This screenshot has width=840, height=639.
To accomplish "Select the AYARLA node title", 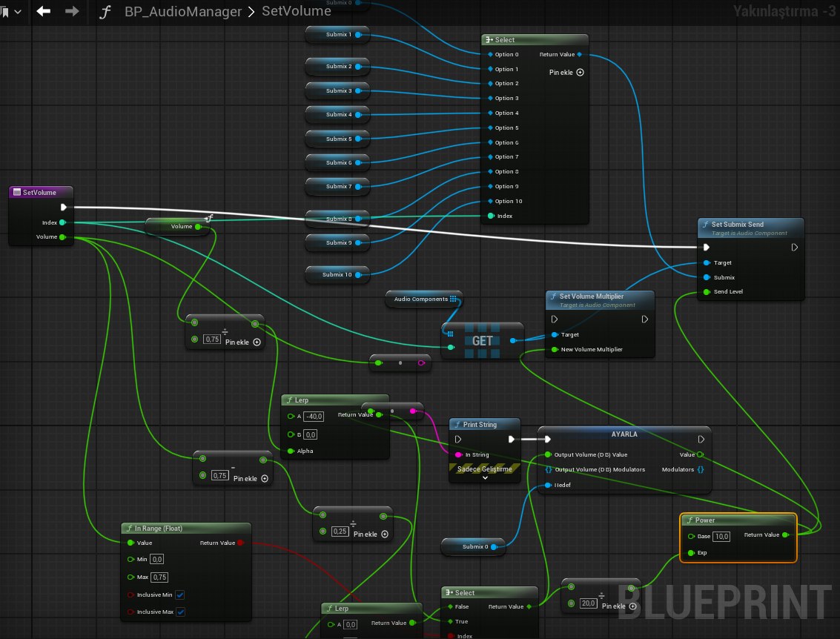I will pyautogui.click(x=624, y=434).
